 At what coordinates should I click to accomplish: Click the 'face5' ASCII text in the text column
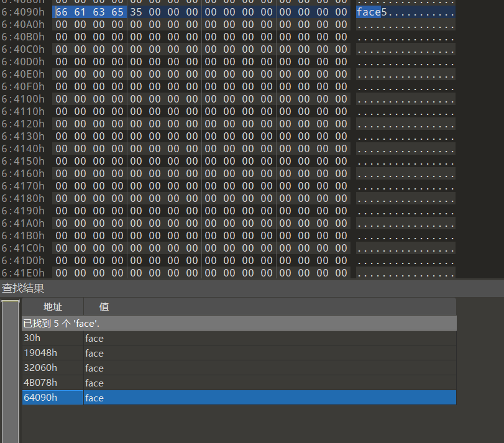click(x=372, y=12)
